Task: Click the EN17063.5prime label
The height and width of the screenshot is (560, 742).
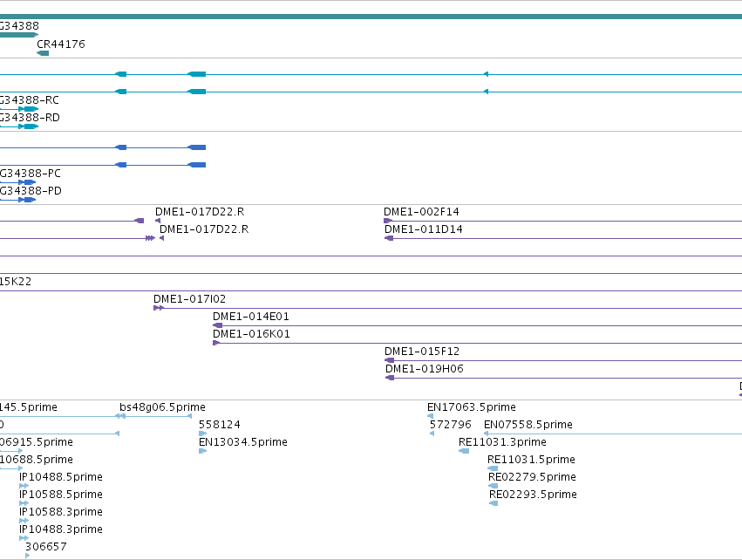Action: point(472,407)
